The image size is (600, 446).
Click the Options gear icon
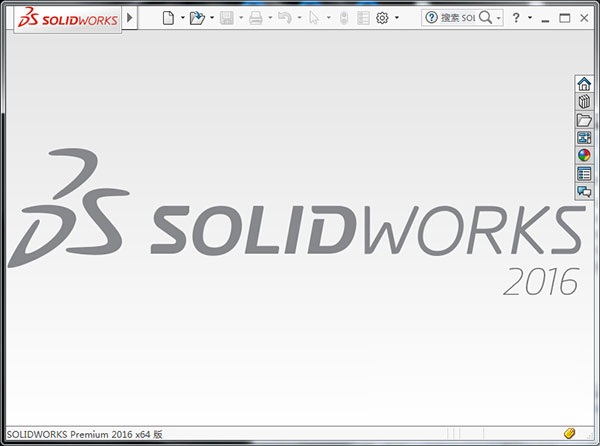click(x=382, y=18)
